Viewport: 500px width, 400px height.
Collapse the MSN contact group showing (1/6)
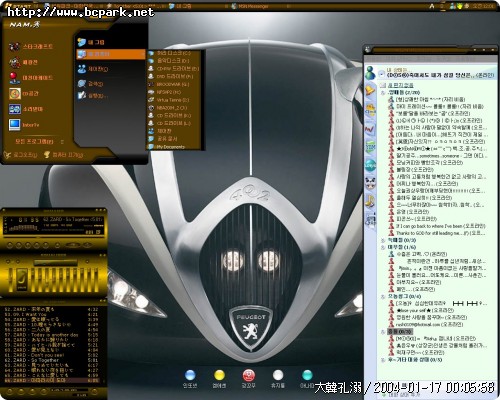point(383,247)
